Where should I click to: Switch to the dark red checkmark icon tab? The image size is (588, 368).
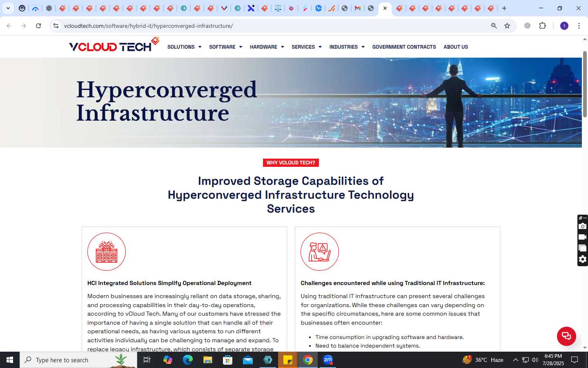click(224, 8)
